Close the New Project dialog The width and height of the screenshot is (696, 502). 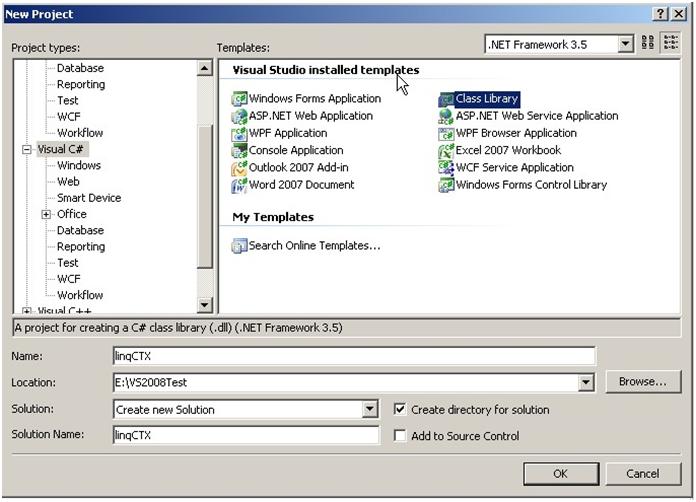click(x=679, y=14)
